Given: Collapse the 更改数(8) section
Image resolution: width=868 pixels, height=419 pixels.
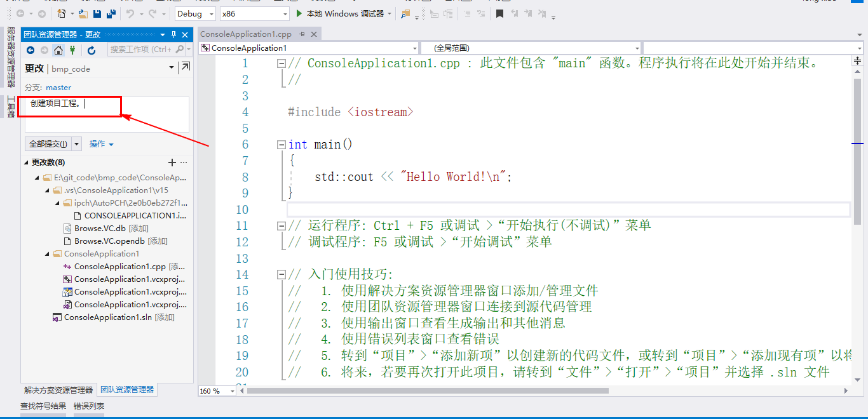Looking at the screenshot, I should [x=27, y=163].
